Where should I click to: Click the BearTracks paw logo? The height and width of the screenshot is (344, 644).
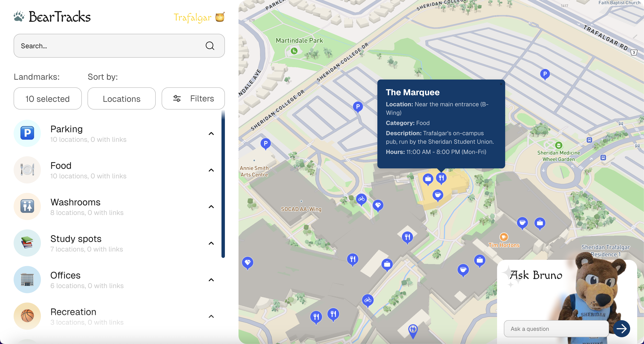[19, 16]
